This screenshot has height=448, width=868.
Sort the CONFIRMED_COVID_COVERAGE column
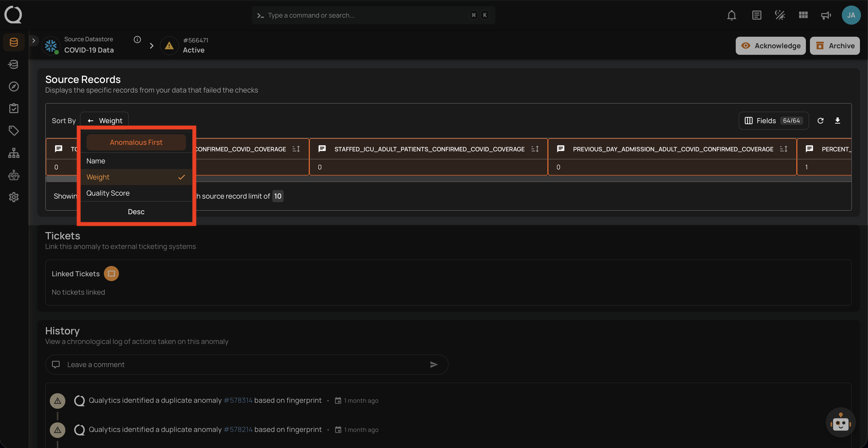point(296,149)
